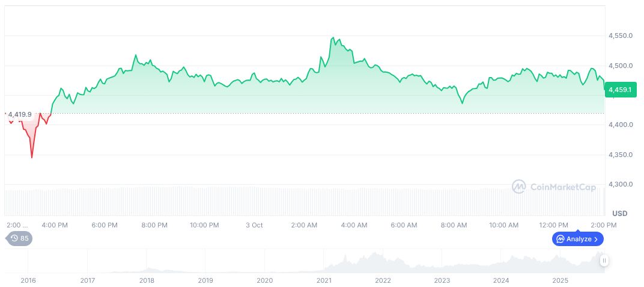Click the 4,550.0 price axis label

[x=621, y=36]
